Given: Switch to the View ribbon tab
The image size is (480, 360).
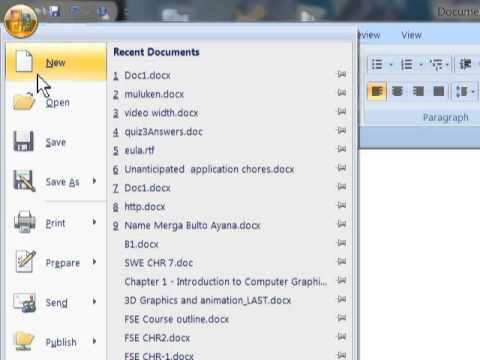Looking at the screenshot, I should (x=411, y=35).
